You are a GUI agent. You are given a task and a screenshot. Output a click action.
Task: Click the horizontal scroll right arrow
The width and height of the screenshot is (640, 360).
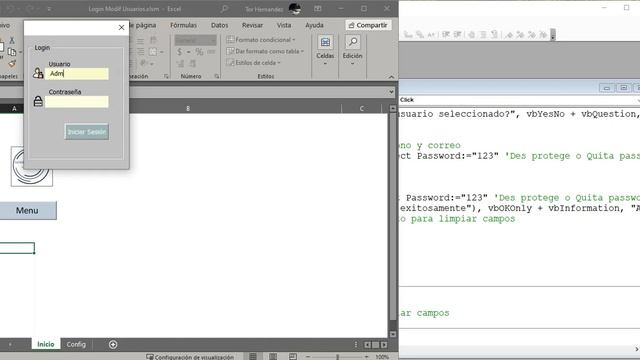tap(384, 345)
